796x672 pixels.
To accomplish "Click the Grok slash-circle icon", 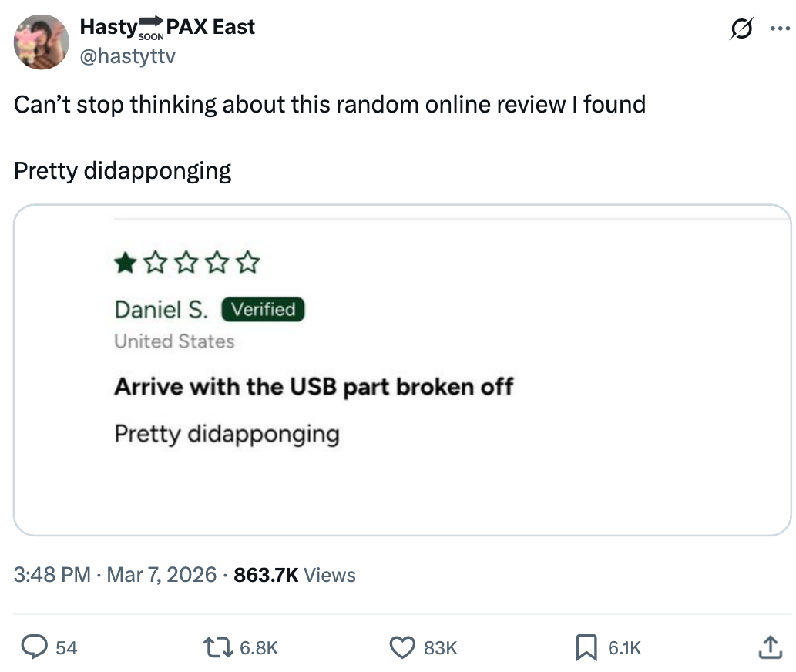I will coord(741,29).
